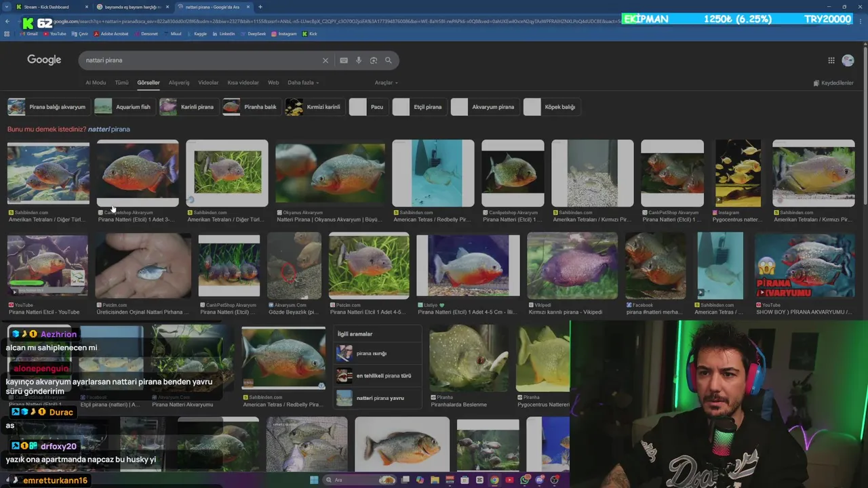This screenshot has height=488, width=868.
Task: Select the Görseller tab
Action: click(x=149, y=83)
